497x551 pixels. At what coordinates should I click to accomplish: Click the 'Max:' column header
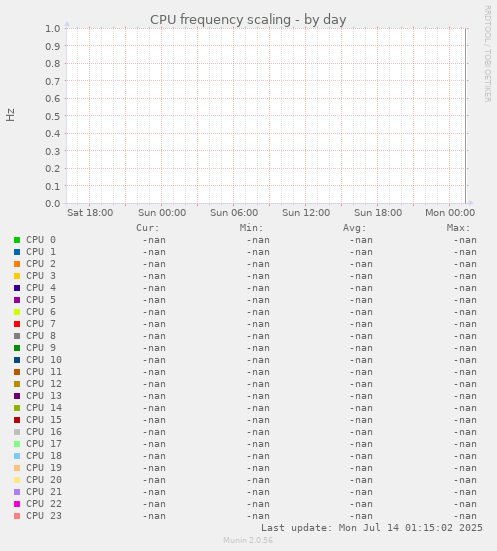coord(458,228)
